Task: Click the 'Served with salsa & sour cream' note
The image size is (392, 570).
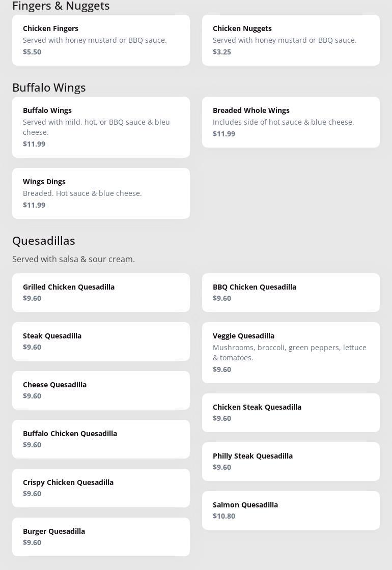Action: 74,259
